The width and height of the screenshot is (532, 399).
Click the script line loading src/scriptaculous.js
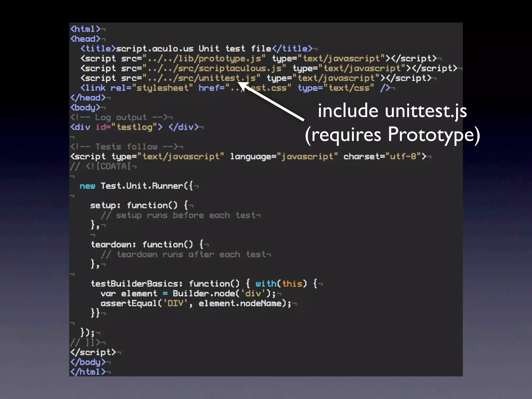(x=269, y=68)
